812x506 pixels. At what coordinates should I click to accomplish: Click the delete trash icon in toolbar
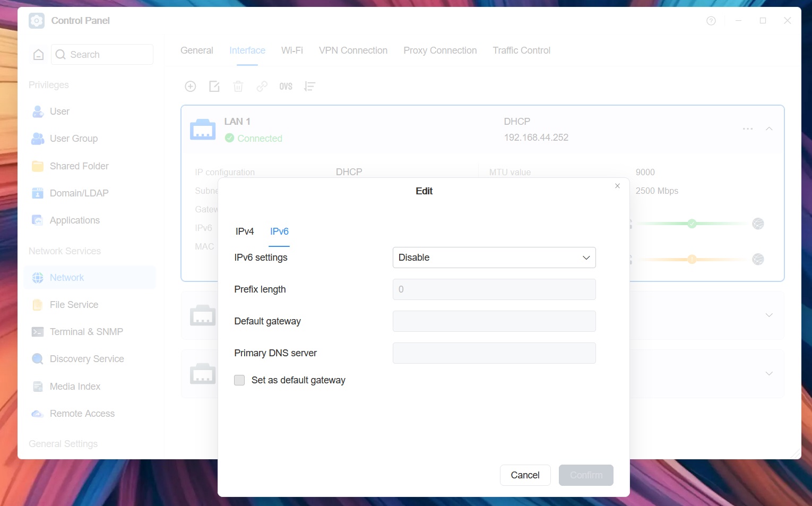click(x=238, y=87)
